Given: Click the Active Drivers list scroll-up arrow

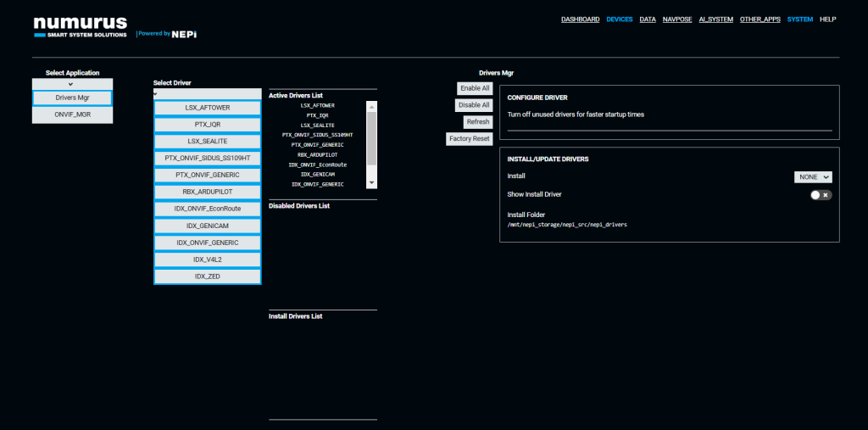Looking at the screenshot, I should click(x=370, y=106).
